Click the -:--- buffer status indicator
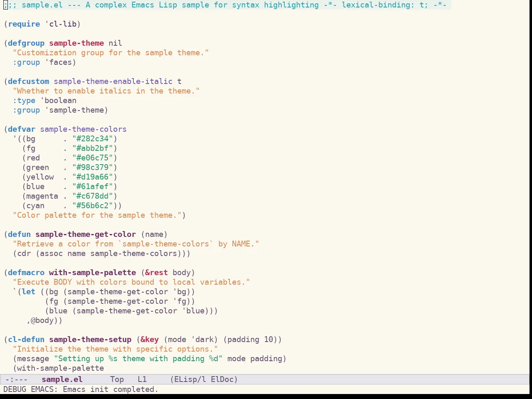Viewport: 532px width, 399px height. [16, 379]
